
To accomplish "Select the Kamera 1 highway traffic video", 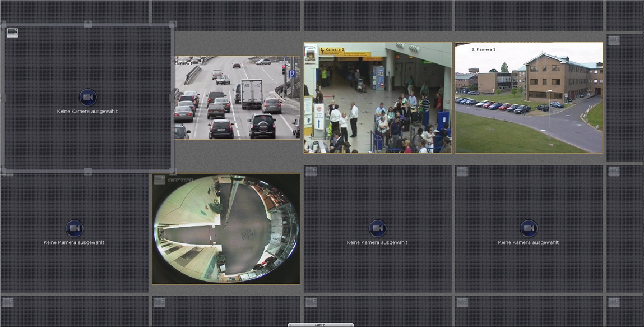I will click(x=238, y=98).
